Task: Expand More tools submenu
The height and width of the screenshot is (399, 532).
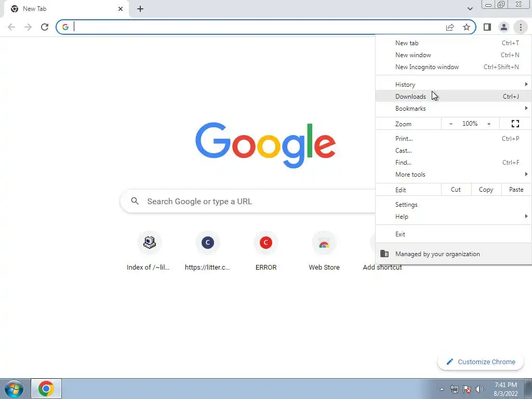Action: (454, 175)
